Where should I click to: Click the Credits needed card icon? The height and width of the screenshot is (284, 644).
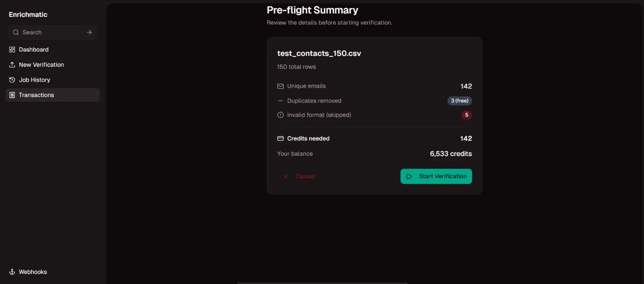tap(281, 138)
